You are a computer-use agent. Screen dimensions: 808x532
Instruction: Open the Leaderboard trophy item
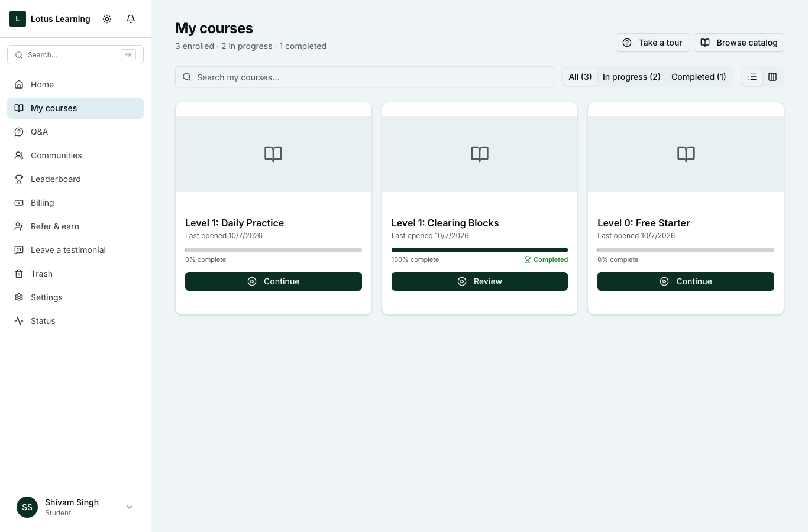[76, 179]
